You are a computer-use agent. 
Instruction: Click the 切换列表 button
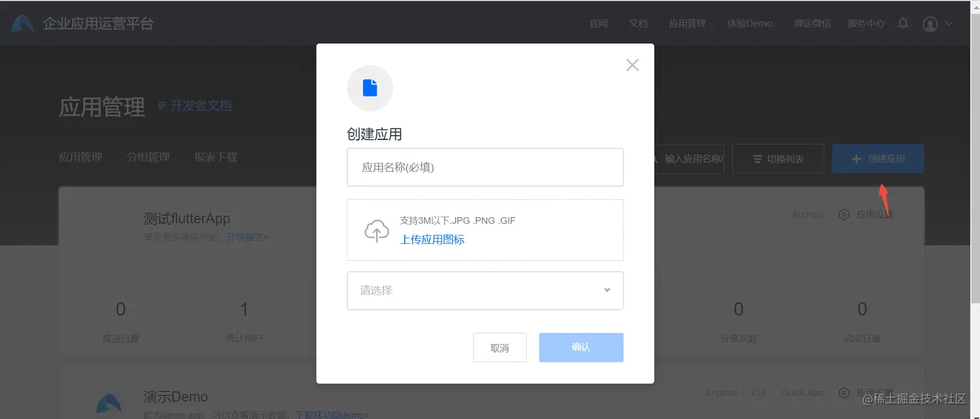778,159
